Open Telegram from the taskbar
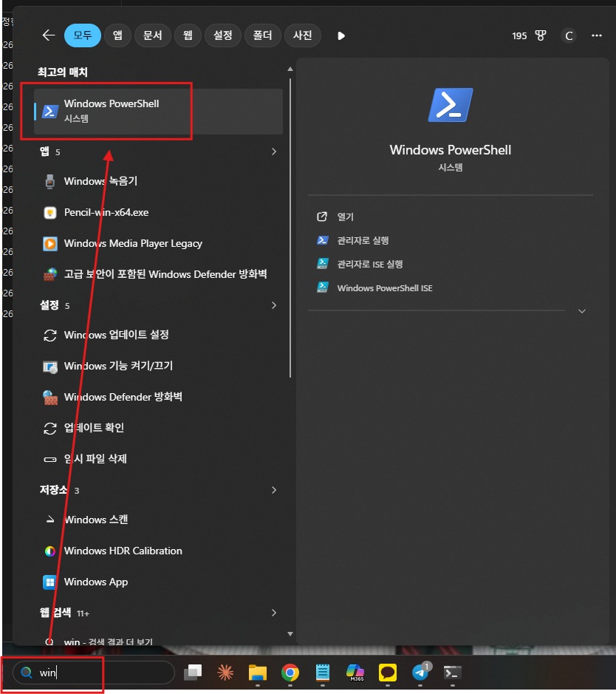This screenshot has width=616, height=694. [420, 673]
